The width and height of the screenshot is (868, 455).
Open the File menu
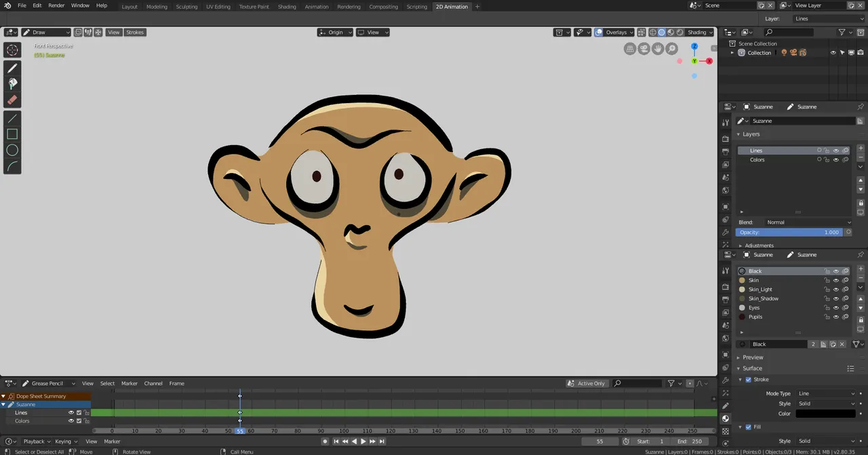(22, 5)
